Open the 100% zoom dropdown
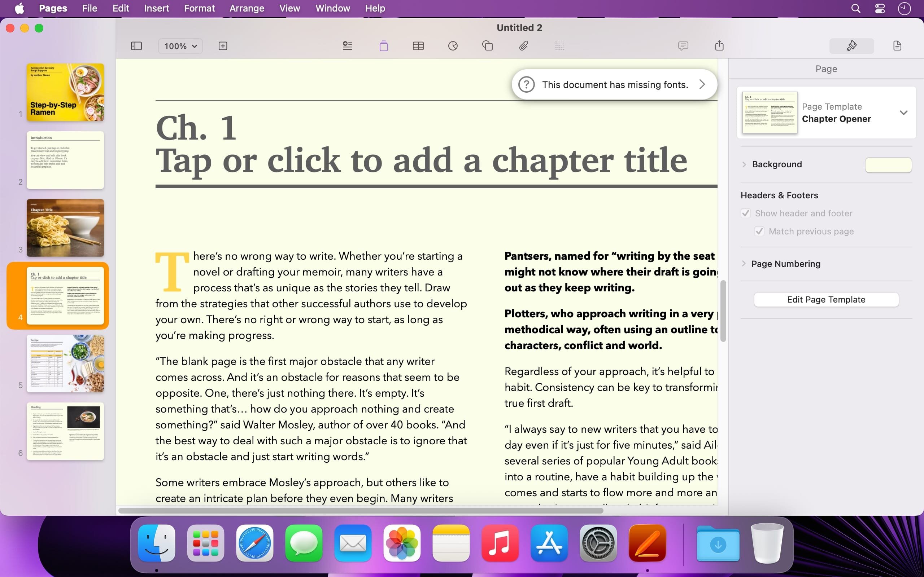 pos(180,46)
